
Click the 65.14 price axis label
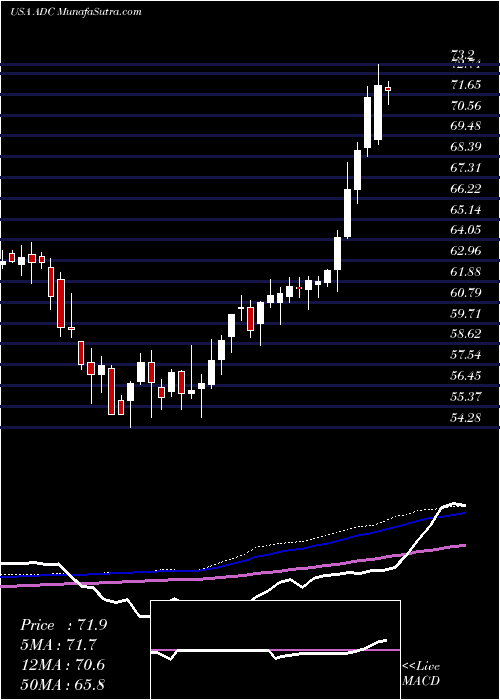click(x=466, y=209)
